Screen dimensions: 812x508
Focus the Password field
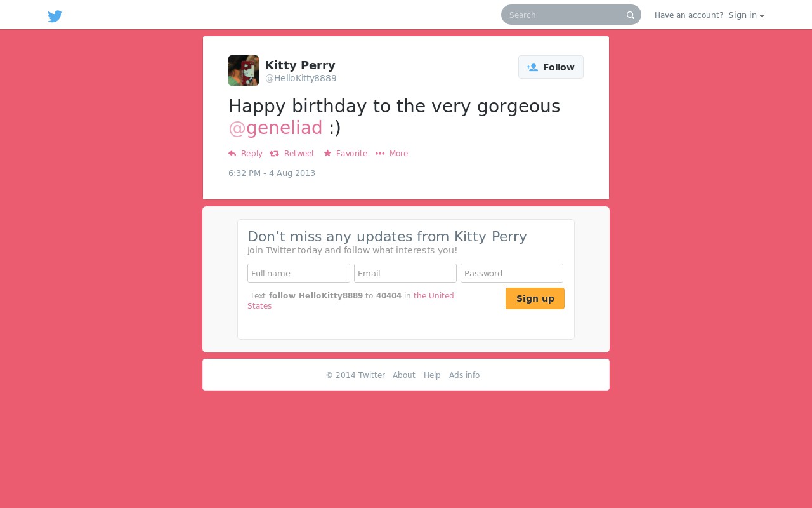(512, 273)
